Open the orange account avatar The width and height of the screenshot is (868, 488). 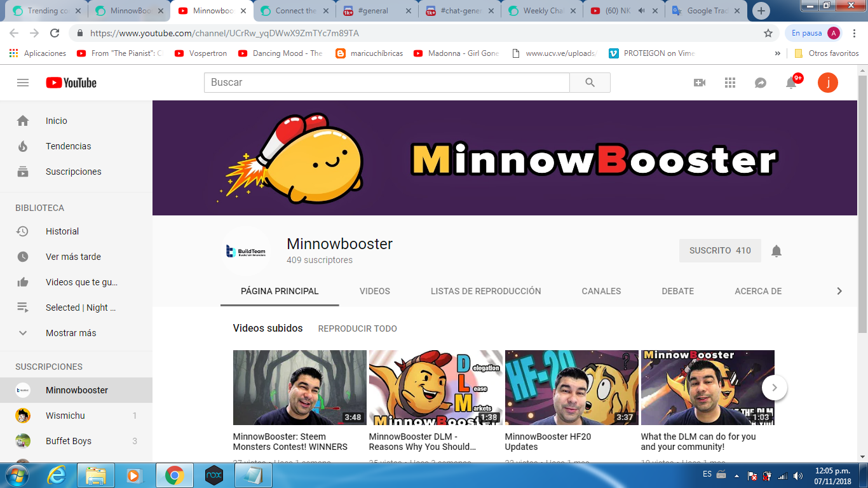(828, 83)
